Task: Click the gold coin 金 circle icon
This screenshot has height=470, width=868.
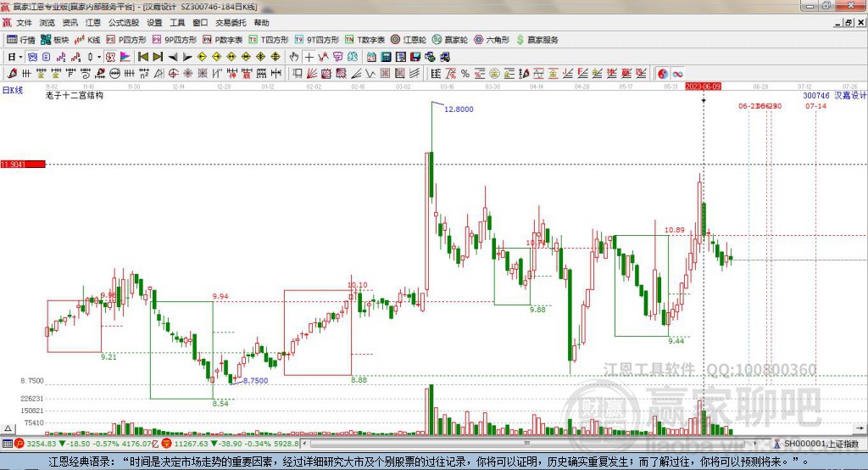Action: (x=494, y=74)
